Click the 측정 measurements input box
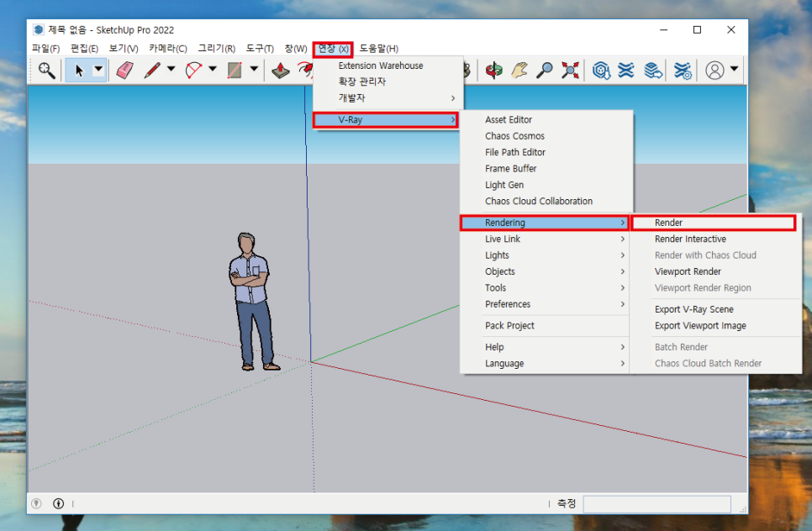The image size is (812, 531). click(x=656, y=503)
